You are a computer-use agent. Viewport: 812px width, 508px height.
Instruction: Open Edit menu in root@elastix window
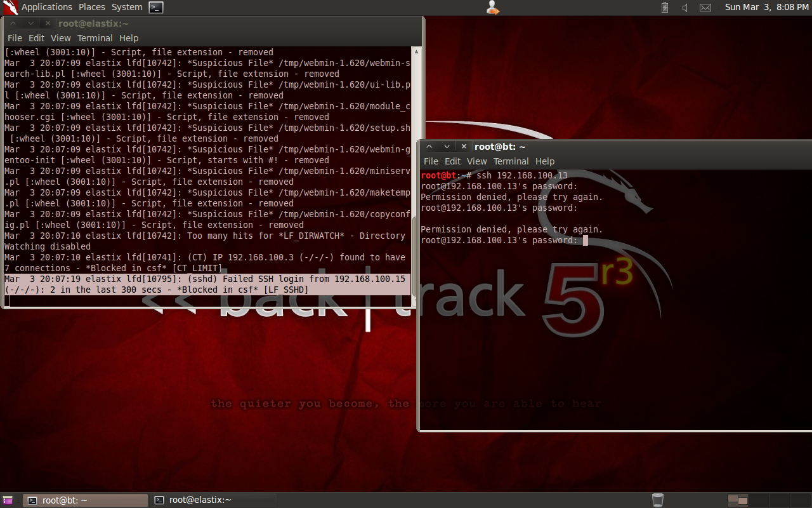(37, 38)
